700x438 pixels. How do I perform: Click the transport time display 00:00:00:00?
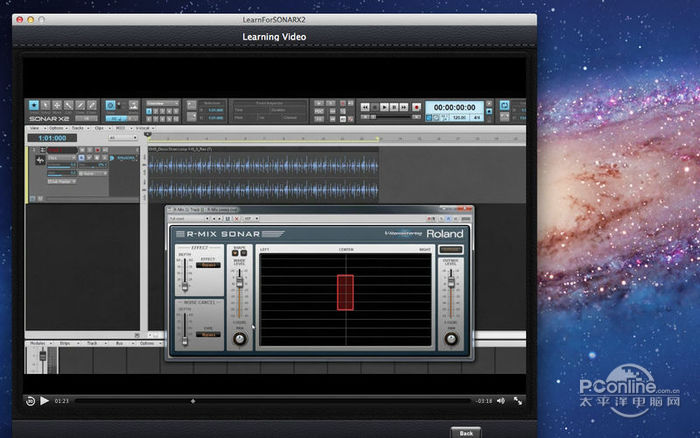[453, 106]
